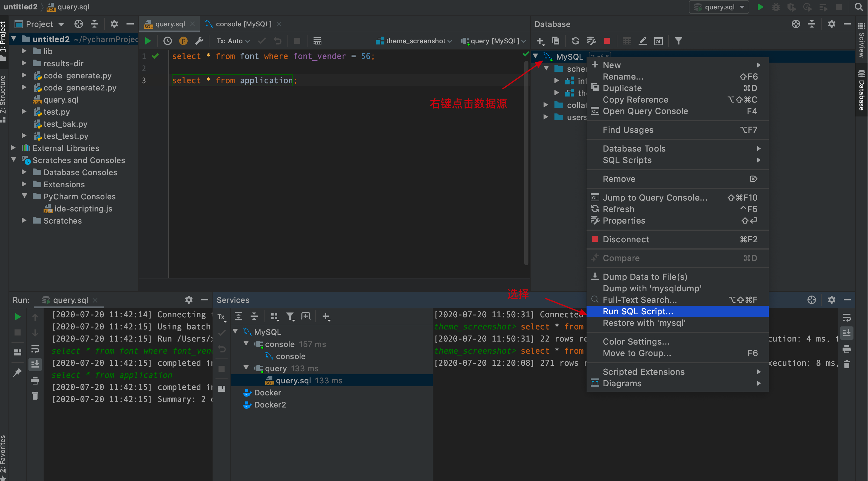Click the edit source pencil icon
This screenshot has height=481, width=868.
tap(643, 41)
